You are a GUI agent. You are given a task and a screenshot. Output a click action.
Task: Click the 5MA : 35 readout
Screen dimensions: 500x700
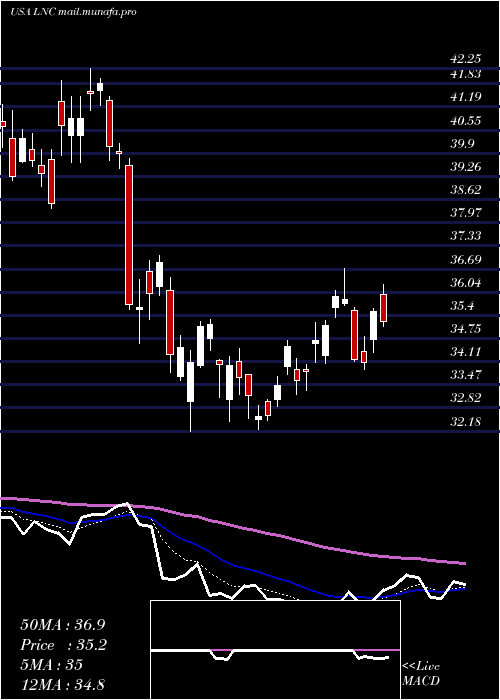(x=51, y=665)
